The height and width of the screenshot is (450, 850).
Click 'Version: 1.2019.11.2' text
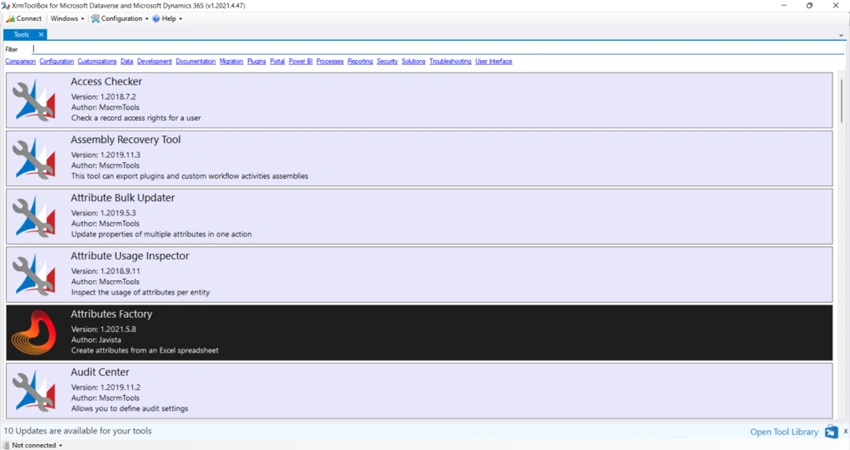[106, 387]
